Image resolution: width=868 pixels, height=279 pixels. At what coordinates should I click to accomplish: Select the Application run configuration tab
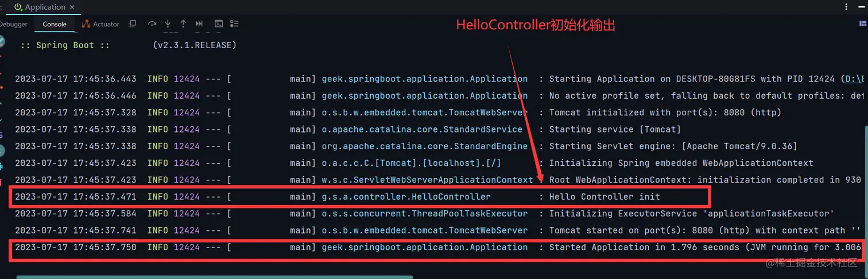click(45, 7)
